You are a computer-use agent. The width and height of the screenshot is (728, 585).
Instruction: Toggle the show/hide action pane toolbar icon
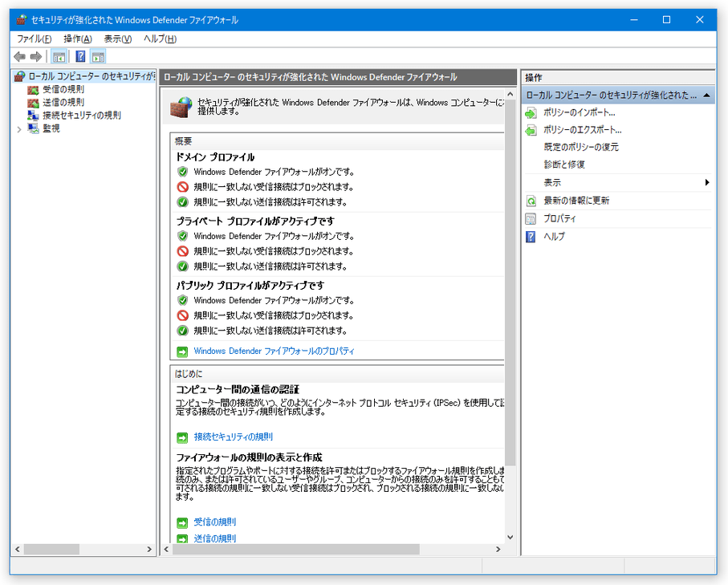pos(98,57)
